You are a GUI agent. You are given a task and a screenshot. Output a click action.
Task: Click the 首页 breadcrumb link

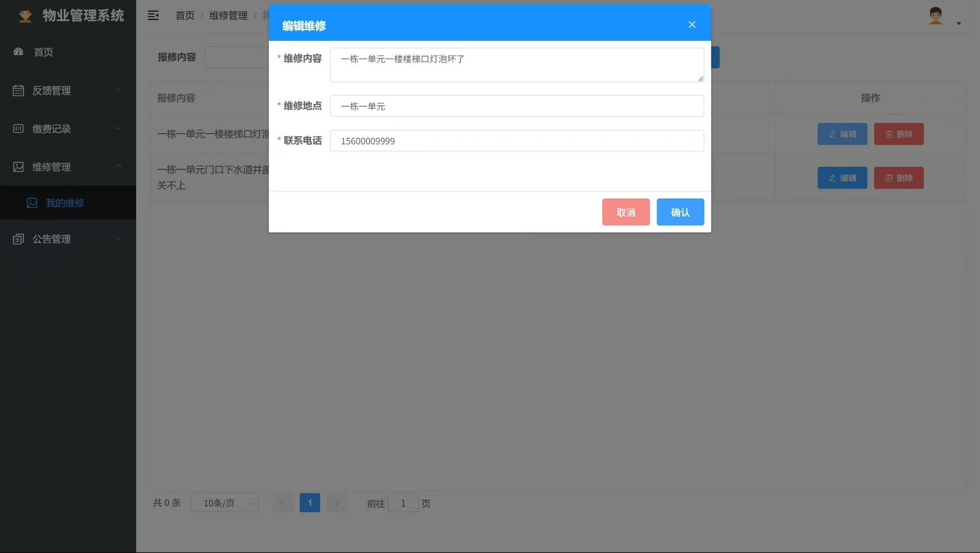[x=185, y=15]
